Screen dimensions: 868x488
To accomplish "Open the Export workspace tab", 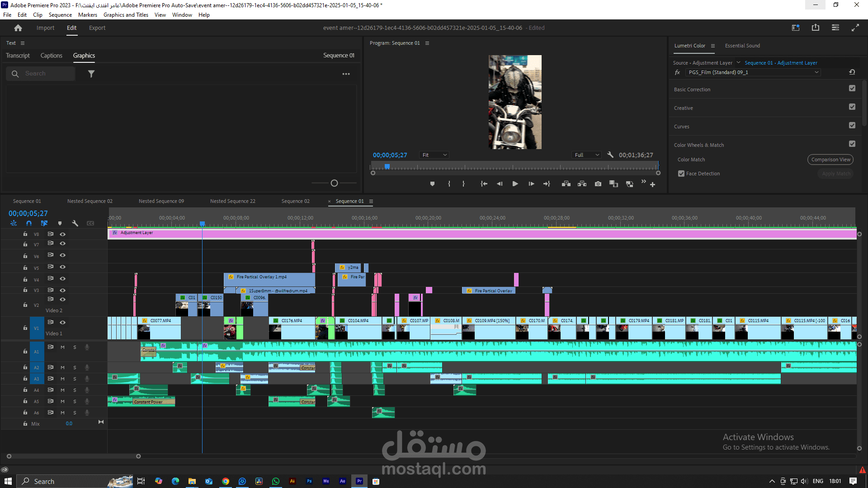I will tap(97, 28).
